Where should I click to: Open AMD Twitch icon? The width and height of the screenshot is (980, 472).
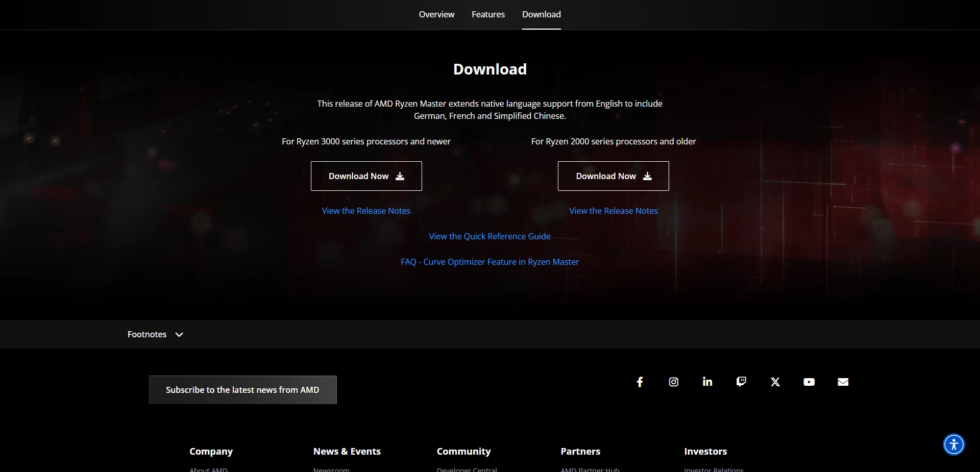(x=741, y=382)
